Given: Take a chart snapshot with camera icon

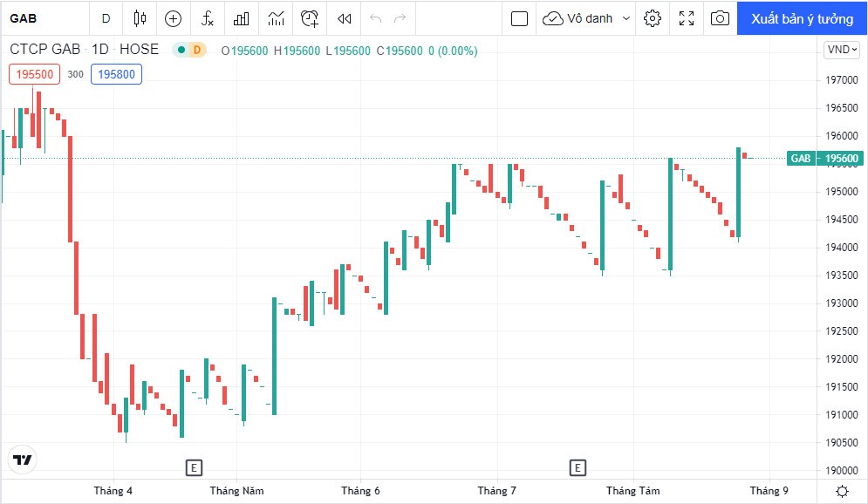Looking at the screenshot, I should (720, 18).
